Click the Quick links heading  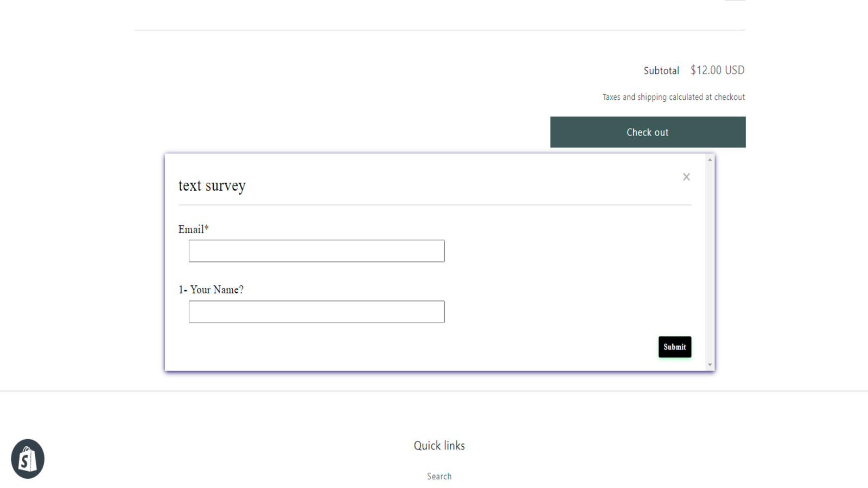[439, 446]
